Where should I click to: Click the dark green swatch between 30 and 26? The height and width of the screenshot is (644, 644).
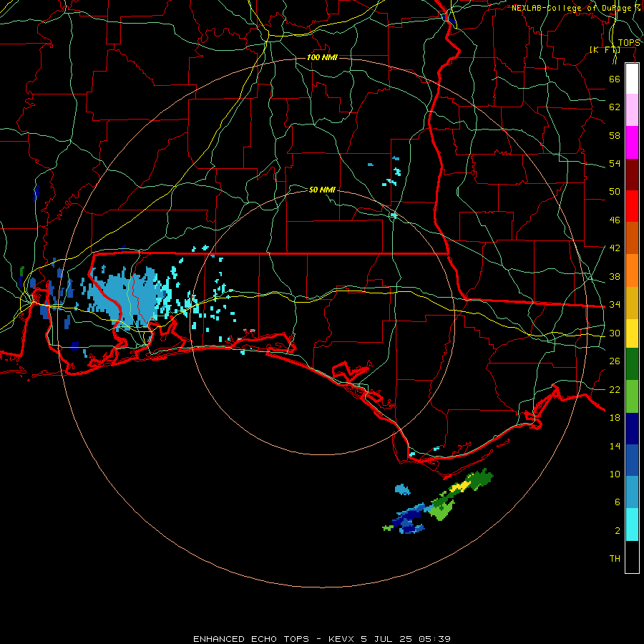632,364
